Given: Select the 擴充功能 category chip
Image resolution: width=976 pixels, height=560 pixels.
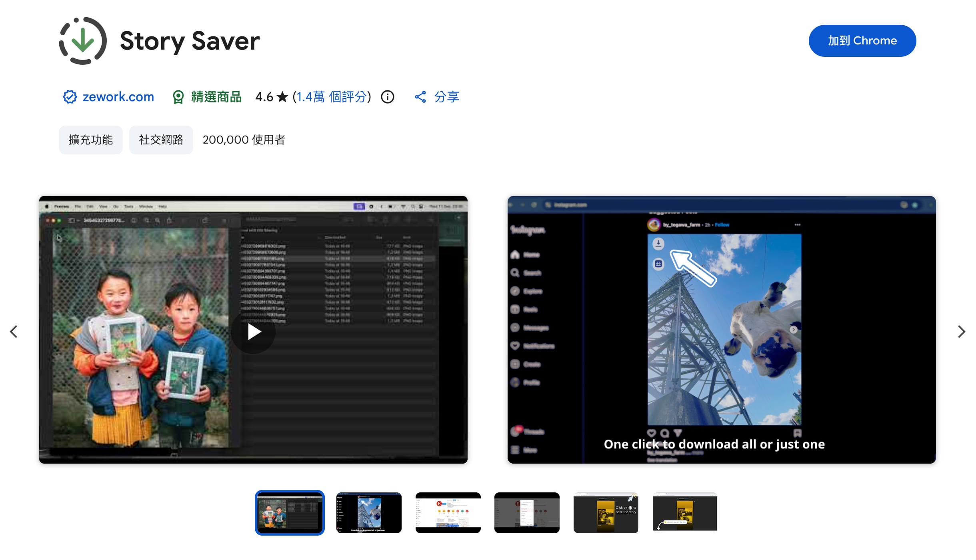Looking at the screenshot, I should pos(91,140).
